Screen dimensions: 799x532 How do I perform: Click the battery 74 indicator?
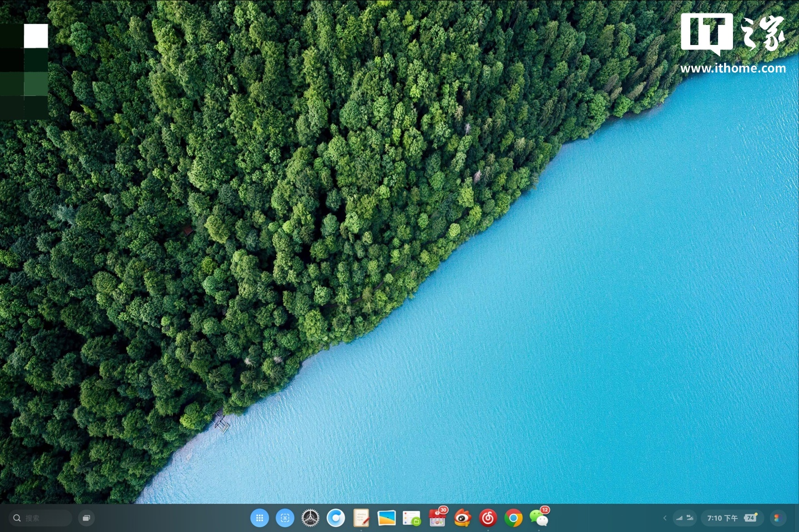coord(750,518)
